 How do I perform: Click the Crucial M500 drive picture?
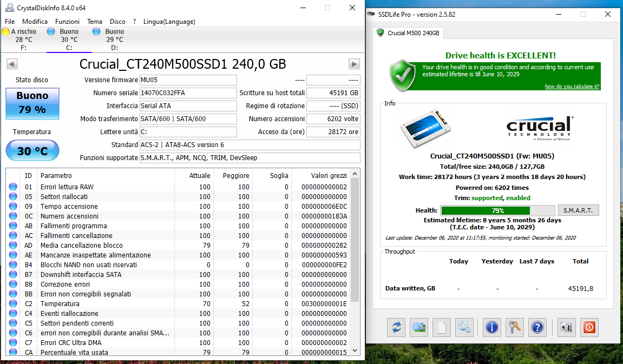[x=425, y=129]
